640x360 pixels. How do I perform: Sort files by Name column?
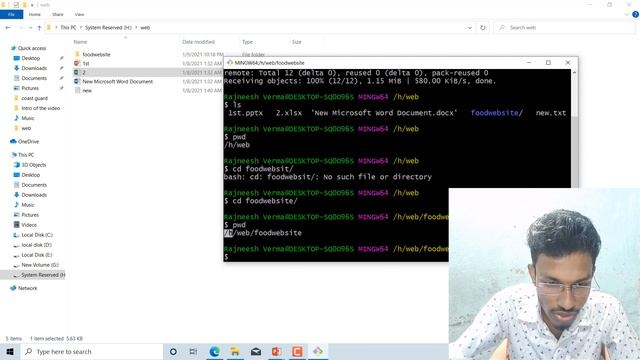click(x=80, y=42)
